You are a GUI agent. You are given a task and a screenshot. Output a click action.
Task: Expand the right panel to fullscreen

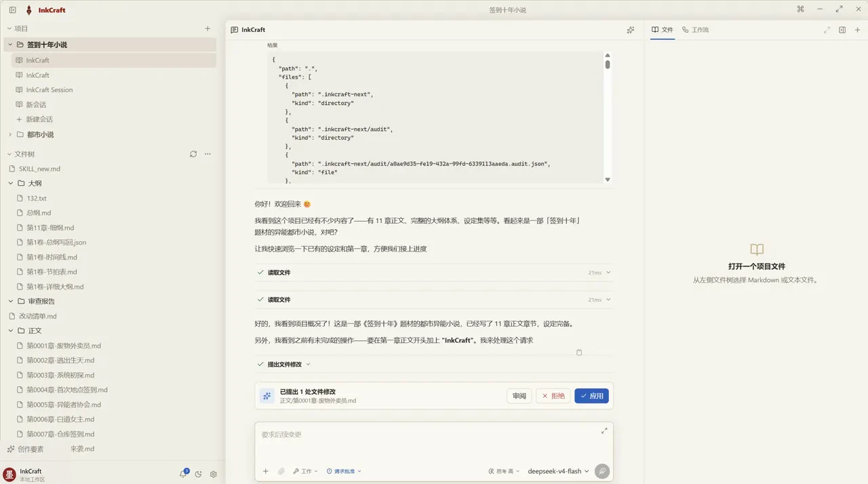click(x=827, y=30)
